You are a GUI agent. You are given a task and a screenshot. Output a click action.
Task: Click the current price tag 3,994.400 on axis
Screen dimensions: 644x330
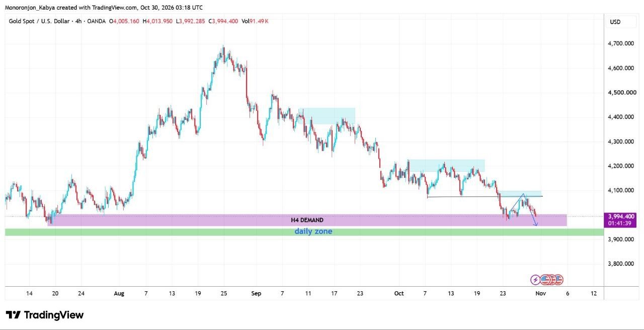[622, 216]
